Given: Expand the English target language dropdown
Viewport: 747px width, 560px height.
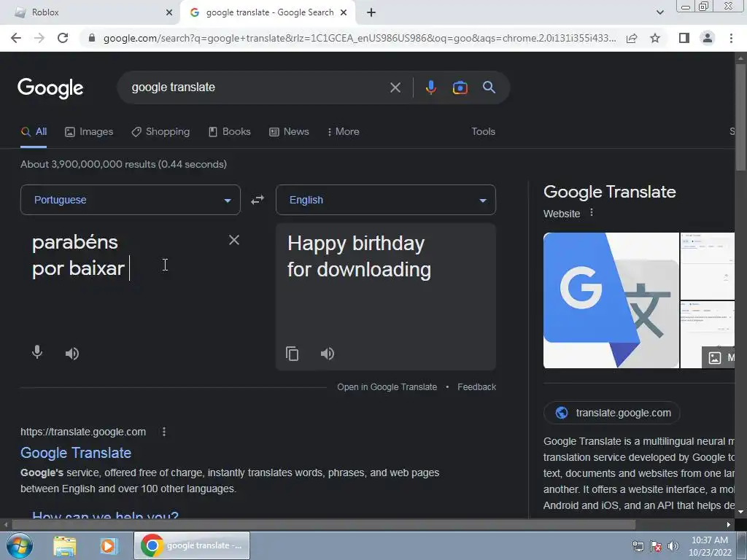Looking at the screenshot, I should pos(386,200).
